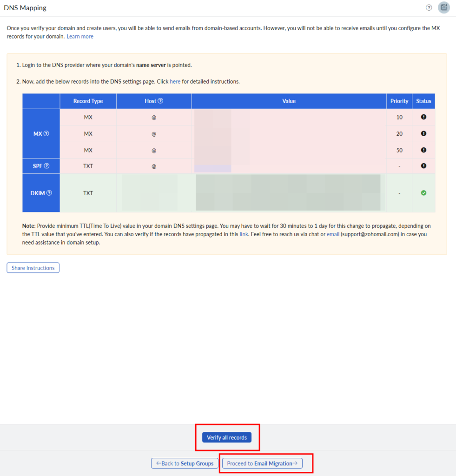The width and height of the screenshot is (456, 476).
Task: Click the warning status icon for priority 10 MX
Action: pyautogui.click(x=423, y=117)
